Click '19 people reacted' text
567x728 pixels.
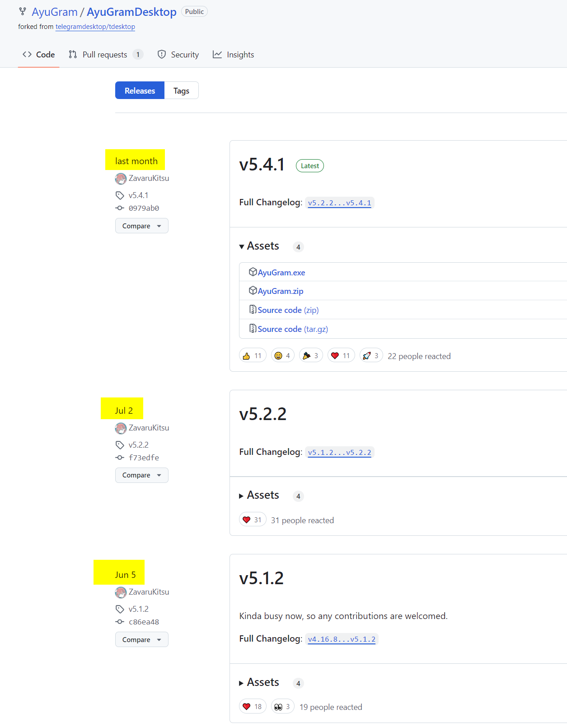click(x=331, y=707)
